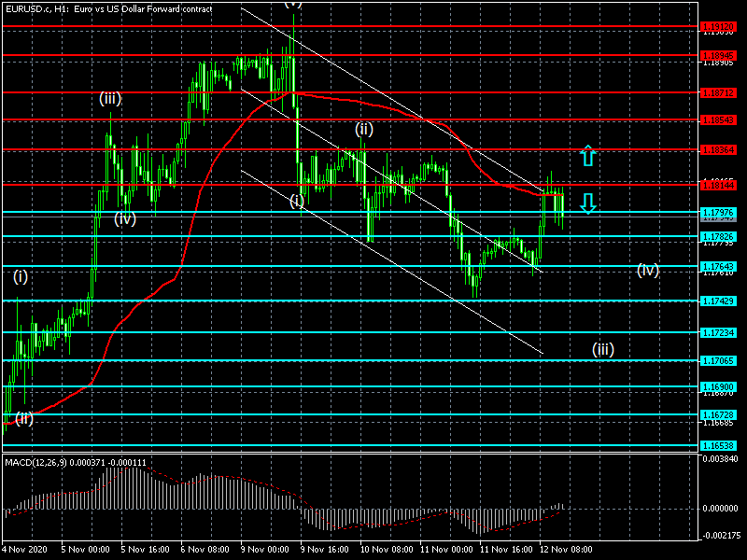Select the 1.18144 red price label
The width and height of the screenshot is (747, 560).
click(x=718, y=185)
